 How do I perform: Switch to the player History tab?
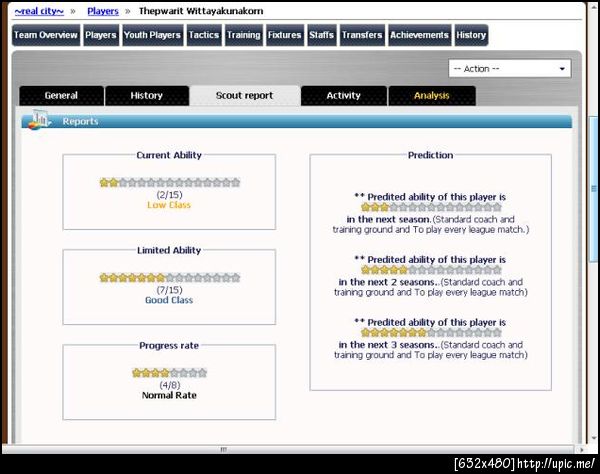pyautogui.click(x=147, y=96)
